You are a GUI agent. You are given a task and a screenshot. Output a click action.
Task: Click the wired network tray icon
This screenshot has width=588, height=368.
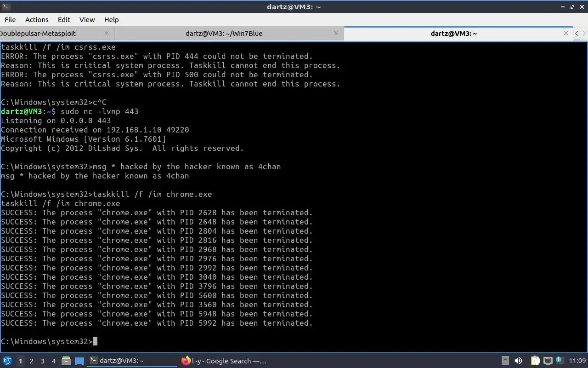point(548,361)
